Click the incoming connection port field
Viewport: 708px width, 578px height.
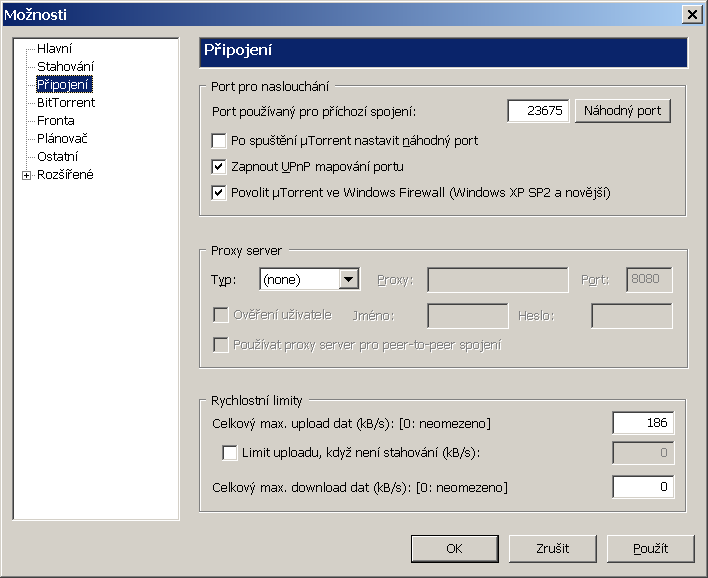pyautogui.click(x=538, y=111)
